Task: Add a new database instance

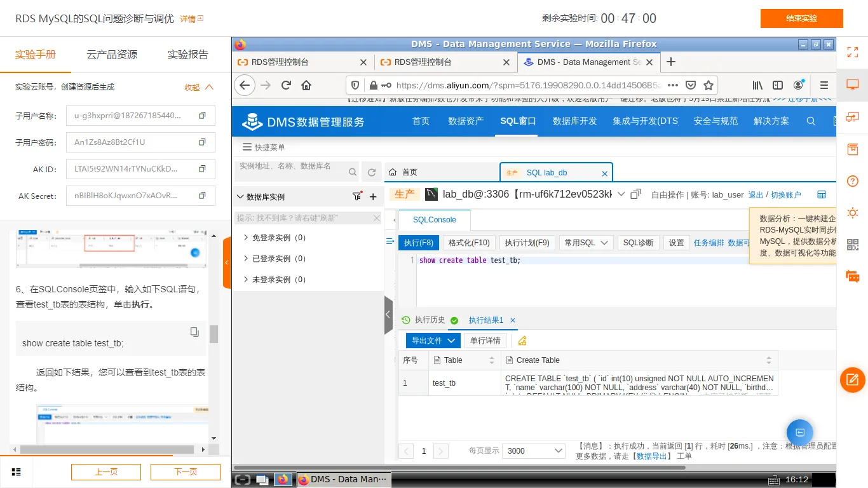Action: point(373,197)
